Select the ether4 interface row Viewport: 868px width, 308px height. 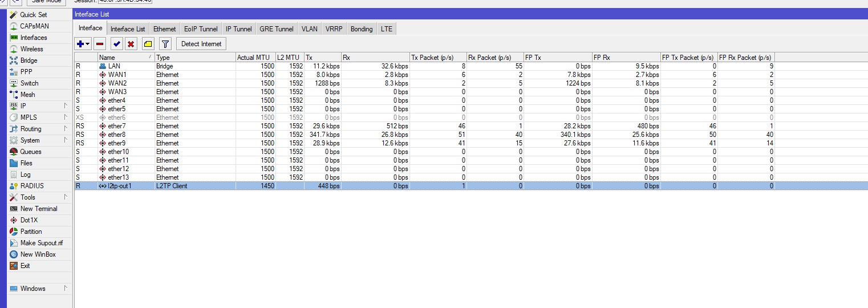pyautogui.click(x=471, y=100)
